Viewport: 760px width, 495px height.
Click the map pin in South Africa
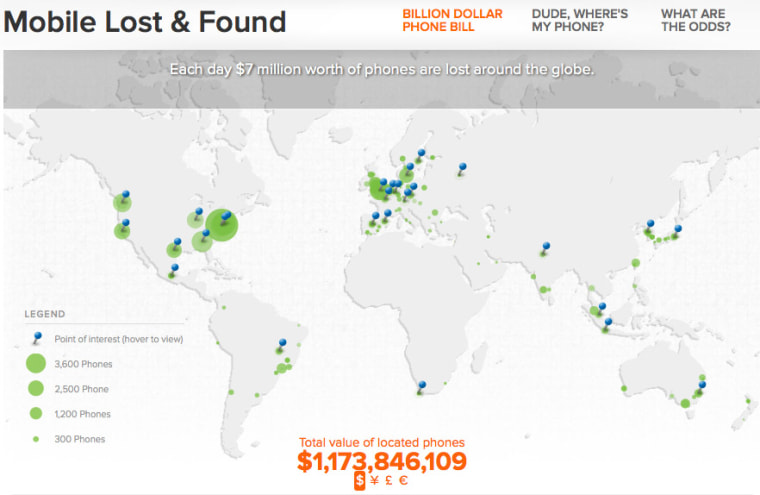(423, 384)
